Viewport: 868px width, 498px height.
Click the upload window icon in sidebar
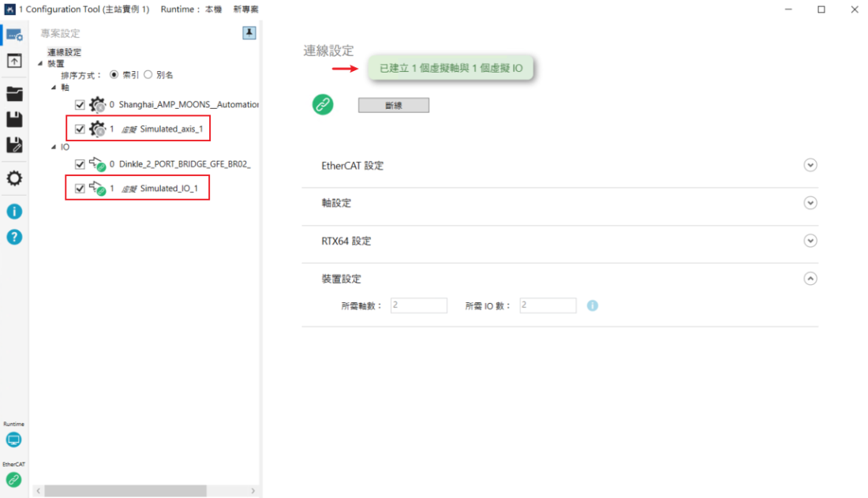(x=14, y=61)
